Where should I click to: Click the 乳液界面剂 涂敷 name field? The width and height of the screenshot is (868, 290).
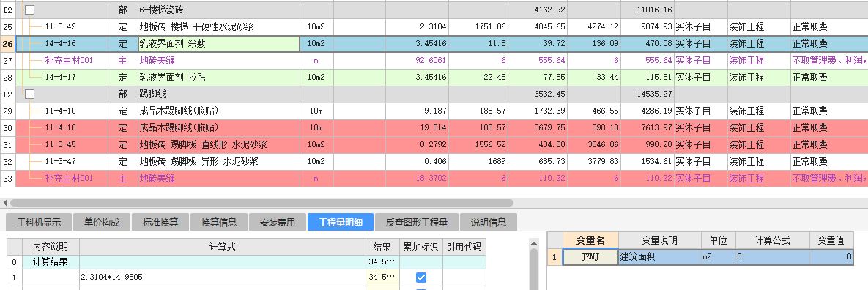click(x=219, y=44)
